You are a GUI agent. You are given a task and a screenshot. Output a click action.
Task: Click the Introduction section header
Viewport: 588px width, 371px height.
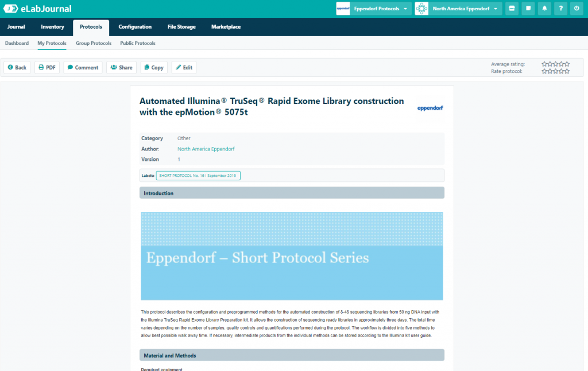point(292,193)
